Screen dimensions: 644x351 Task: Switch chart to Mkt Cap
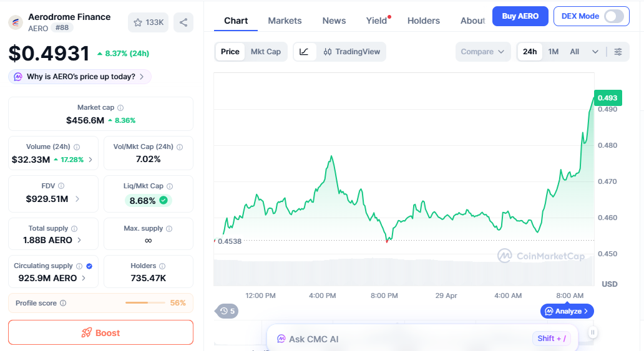click(x=266, y=52)
